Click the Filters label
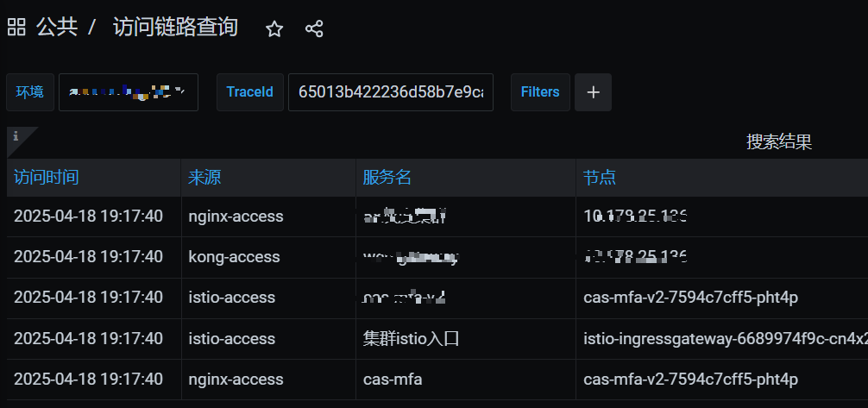The width and height of the screenshot is (868, 408). click(540, 92)
